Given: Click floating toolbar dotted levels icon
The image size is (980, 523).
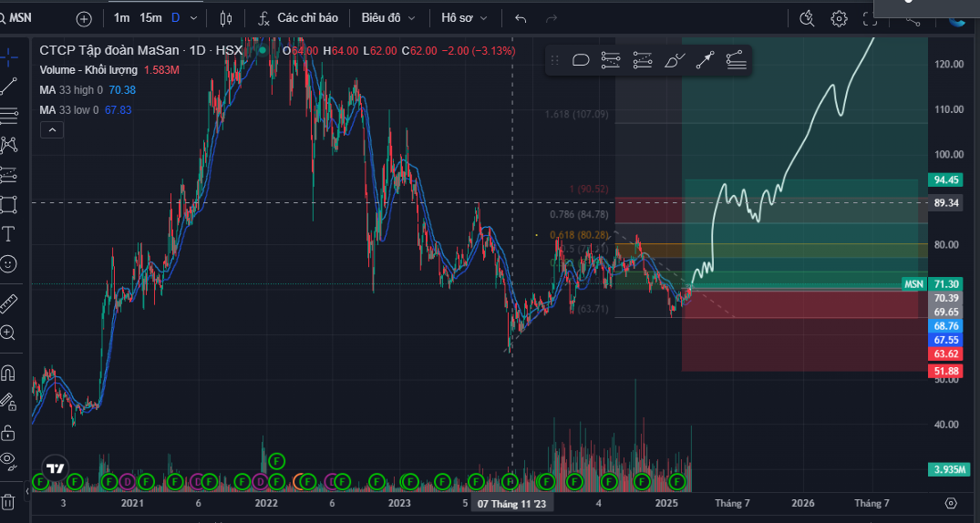Looking at the screenshot, I should pos(643,60).
